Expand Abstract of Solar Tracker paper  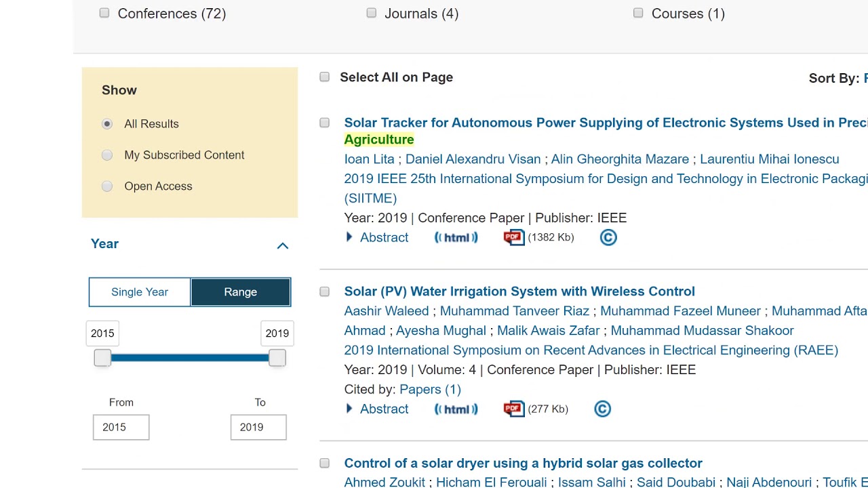click(x=378, y=237)
